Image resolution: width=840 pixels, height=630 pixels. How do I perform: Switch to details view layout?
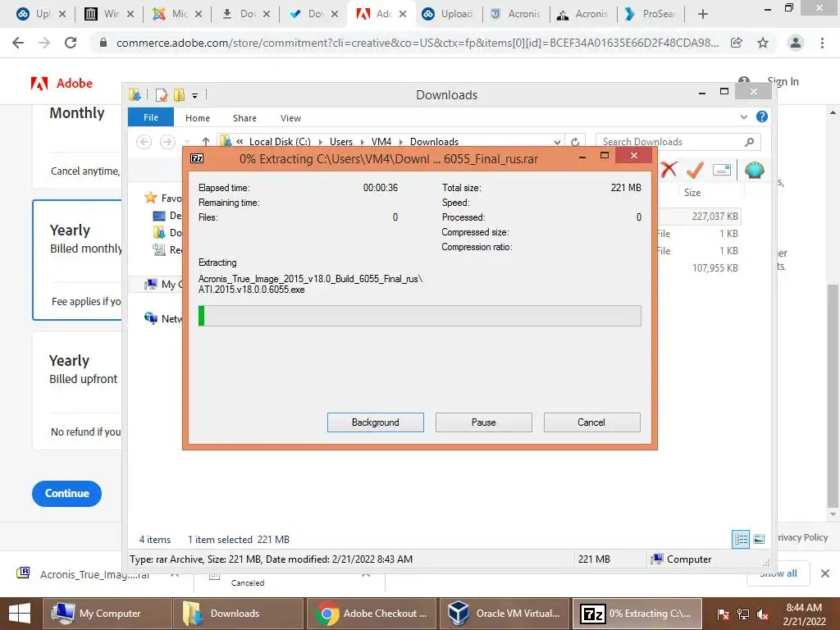[741, 539]
